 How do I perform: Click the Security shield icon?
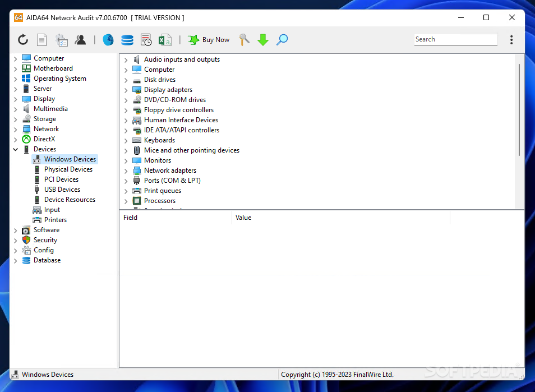coord(26,240)
